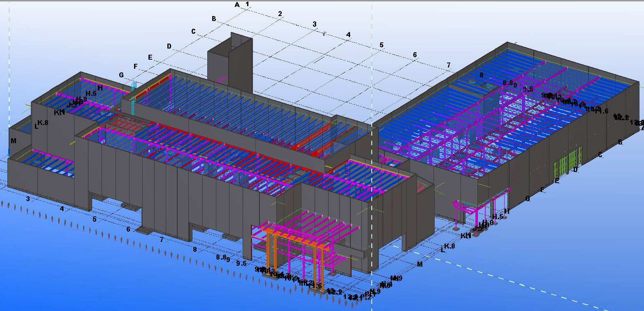Select grid label H.5 on left wing roof

[91, 93]
